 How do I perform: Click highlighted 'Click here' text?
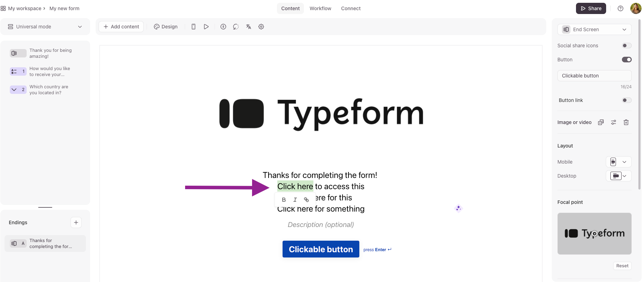[295, 186]
